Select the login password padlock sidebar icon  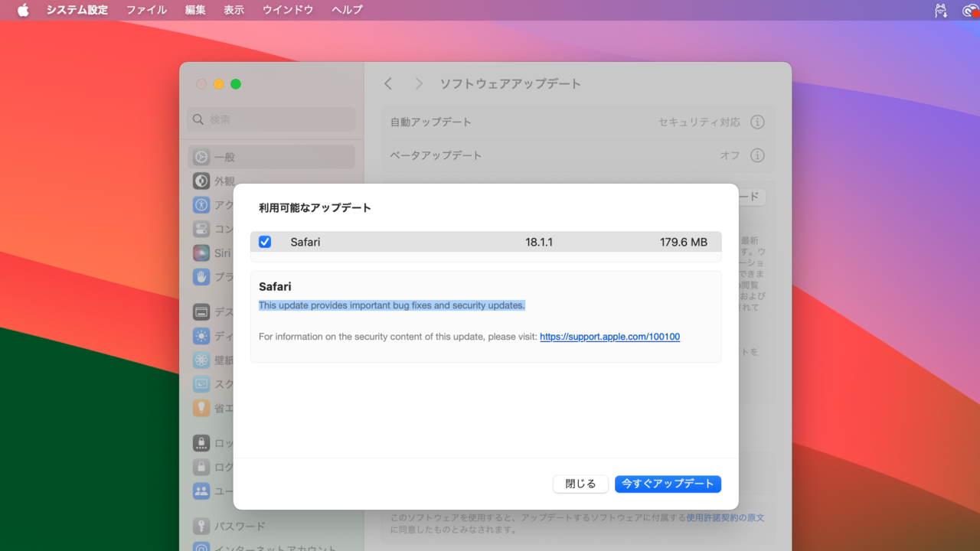pyautogui.click(x=201, y=467)
